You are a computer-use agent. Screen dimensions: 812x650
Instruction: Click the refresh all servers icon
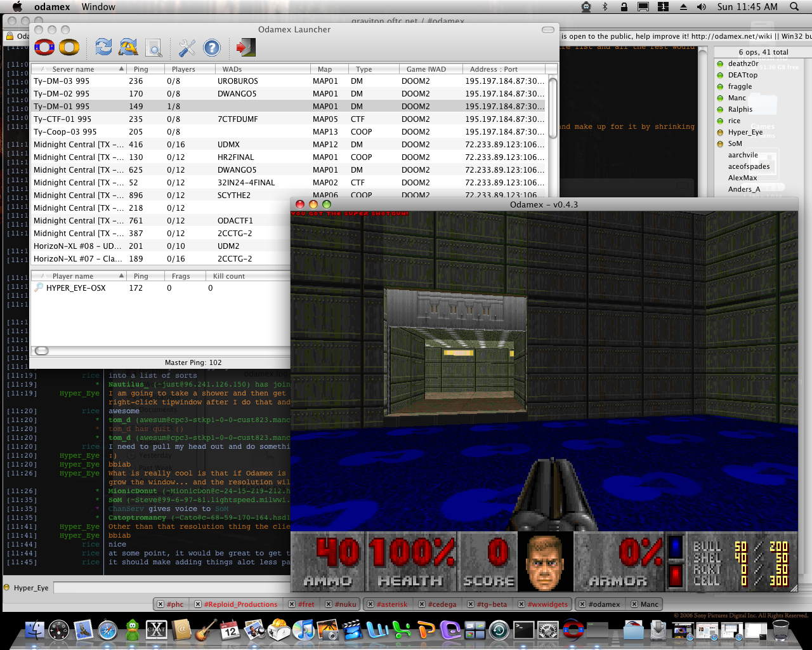click(128, 47)
